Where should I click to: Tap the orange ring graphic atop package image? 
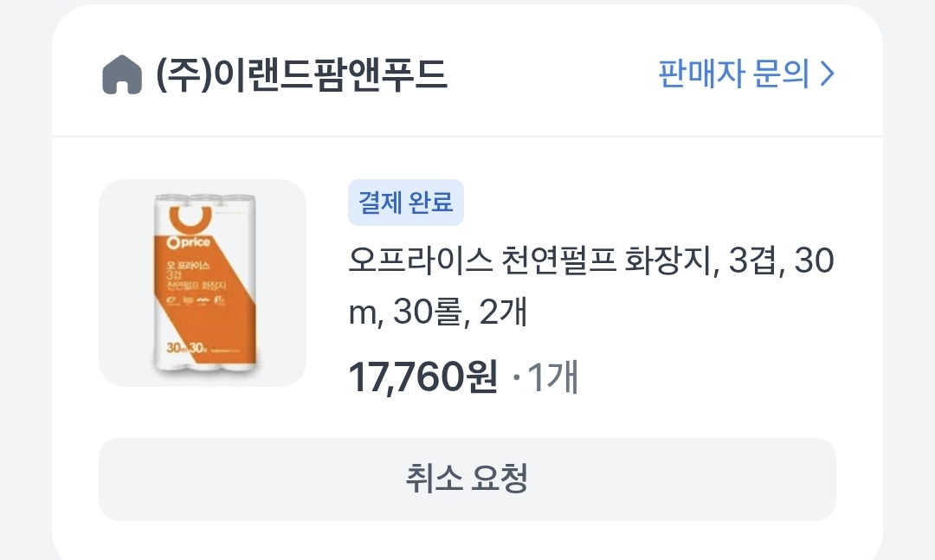point(190,220)
